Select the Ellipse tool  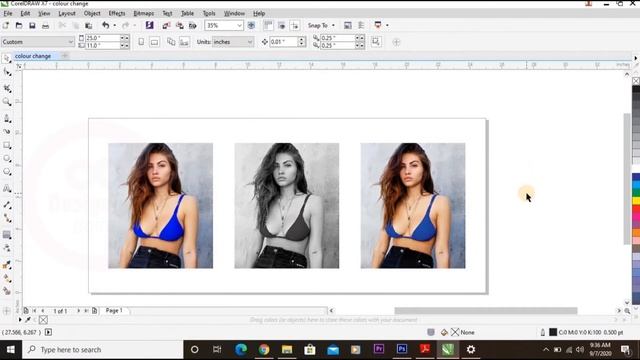(7, 158)
